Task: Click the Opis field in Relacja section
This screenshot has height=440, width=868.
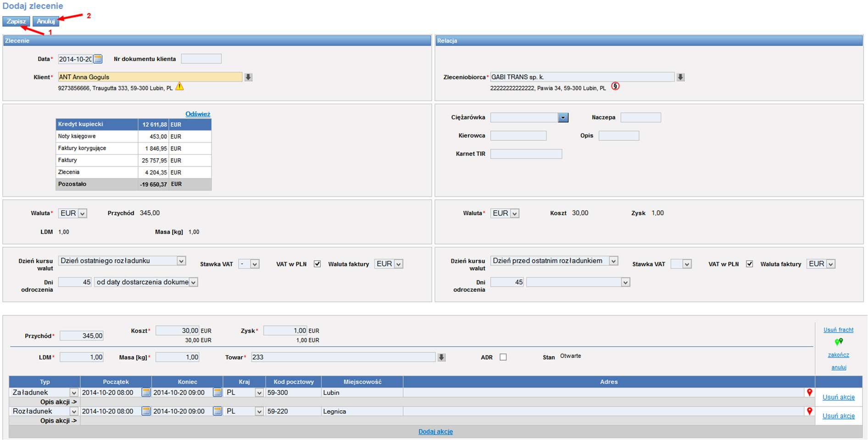Action: coord(618,135)
